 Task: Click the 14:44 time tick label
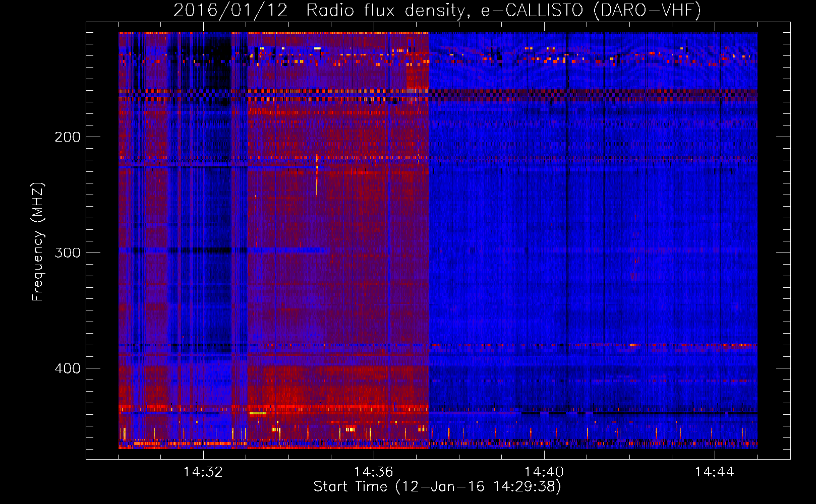(x=715, y=472)
